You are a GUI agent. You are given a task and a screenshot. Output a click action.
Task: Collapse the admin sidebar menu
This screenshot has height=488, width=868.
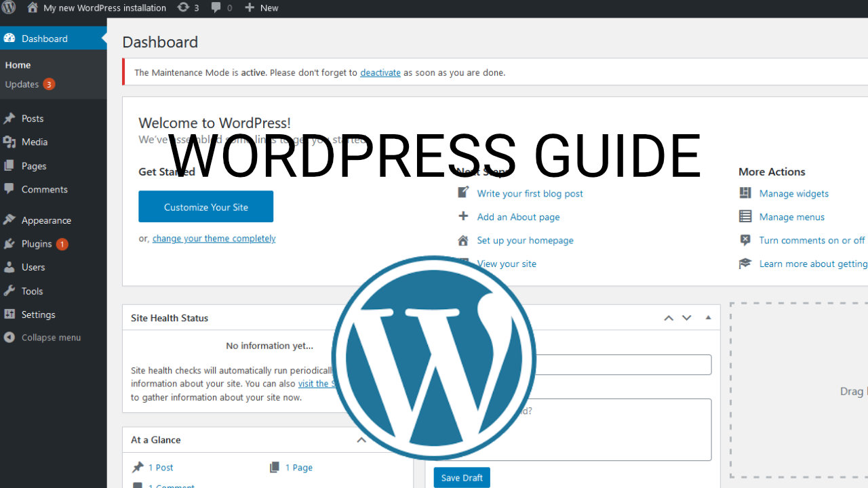pyautogui.click(x=42, y=338)
